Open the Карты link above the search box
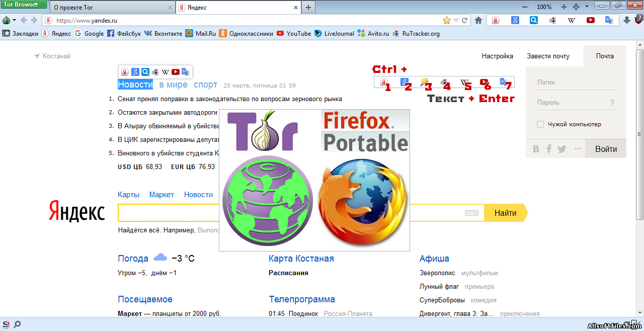Viewport: 644px width, 331px height. [129, 195]
